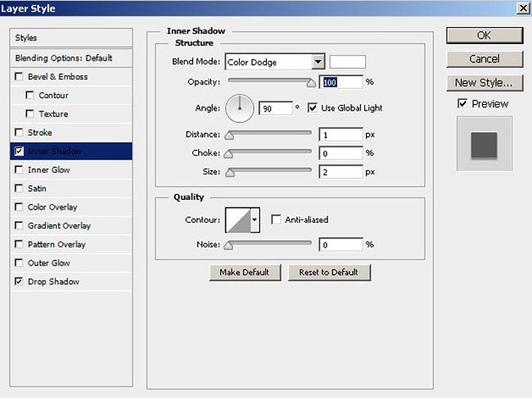Select the Outer Glow label
The width and height of the screenshot is (532, 398).
pos(49,263)
